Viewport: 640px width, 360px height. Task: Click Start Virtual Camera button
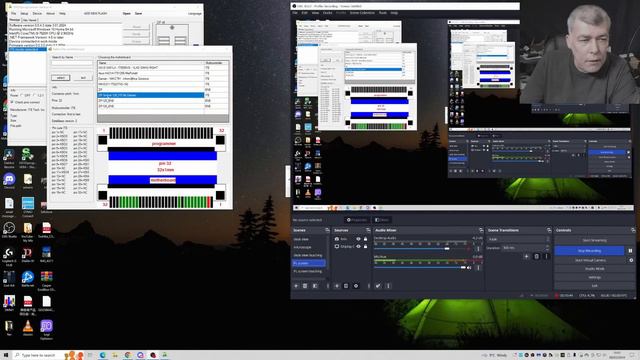(590, 260)
